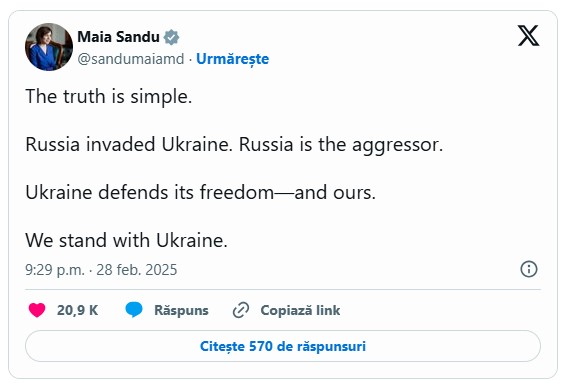Click the blue verified badge
574x386 pixels.
coord(171,37)
